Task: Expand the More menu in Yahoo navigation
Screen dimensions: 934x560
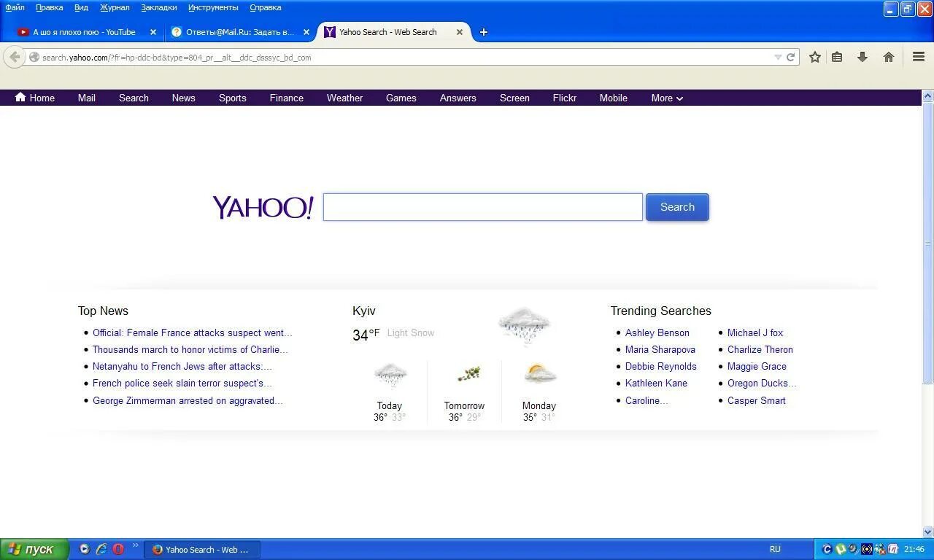Action: (667, 98)
